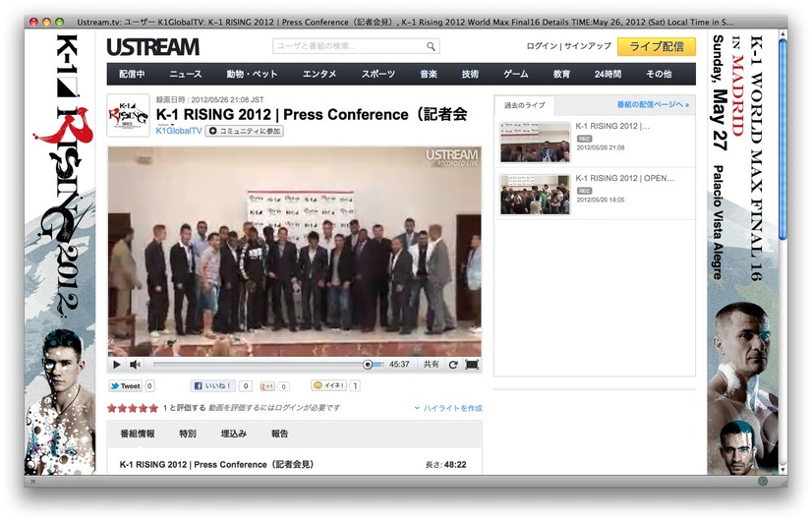Click K-1 RISING 2012 |... sidebar title
Screen dimensions: 812x521
coord(612,126)
